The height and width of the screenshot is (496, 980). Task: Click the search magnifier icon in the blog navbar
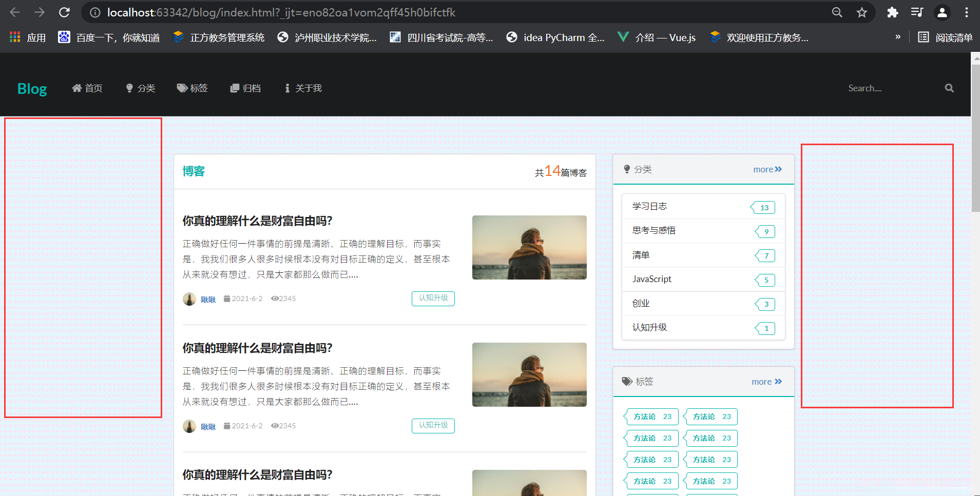[x=949, y=88]
